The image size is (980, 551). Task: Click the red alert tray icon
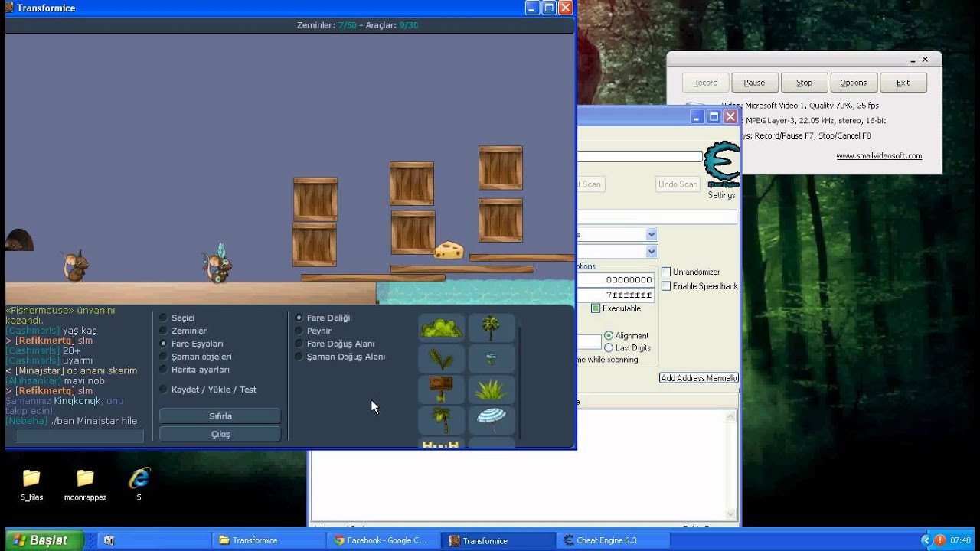click(940, 540)
